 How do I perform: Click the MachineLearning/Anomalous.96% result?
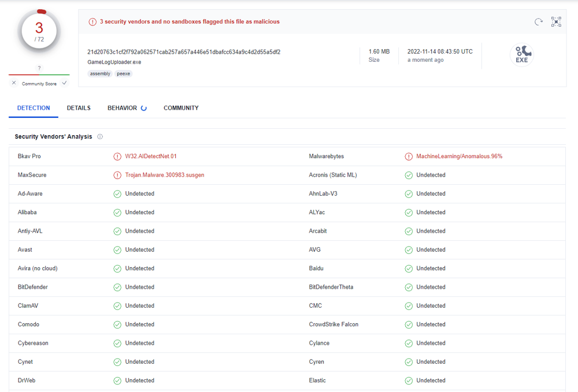(460, 156)
